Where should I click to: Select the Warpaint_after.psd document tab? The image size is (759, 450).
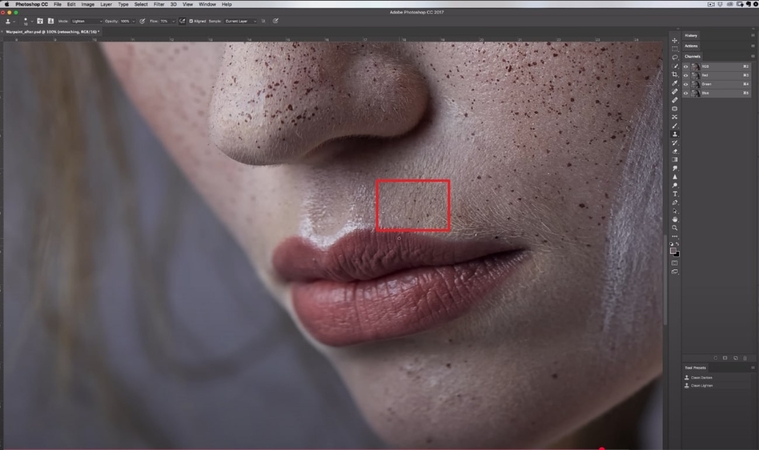tap(51, 32)
